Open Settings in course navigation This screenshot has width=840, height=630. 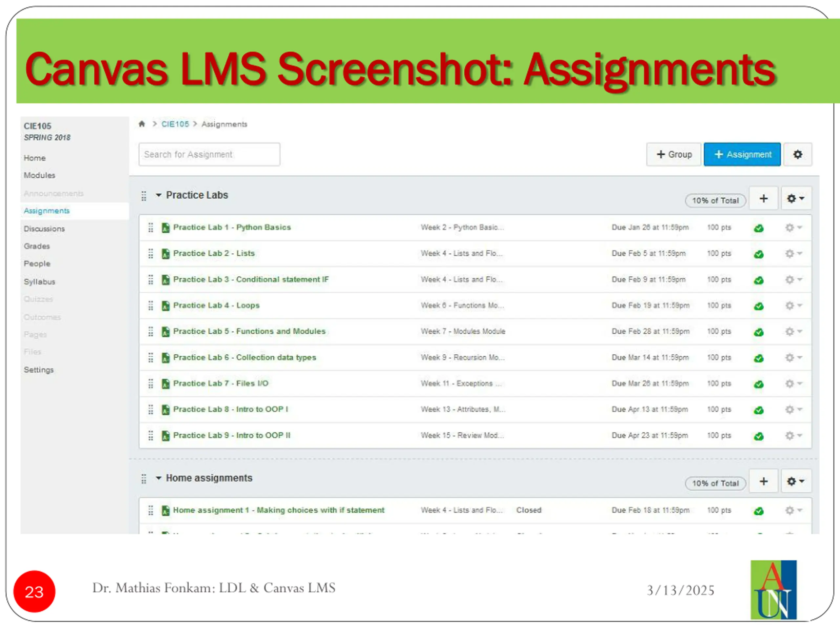coord(39,370)
